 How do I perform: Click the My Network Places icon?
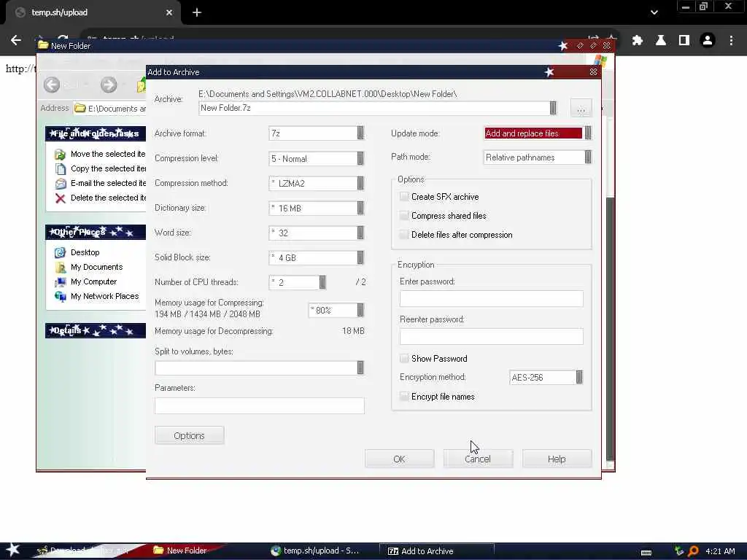[60, 296]
